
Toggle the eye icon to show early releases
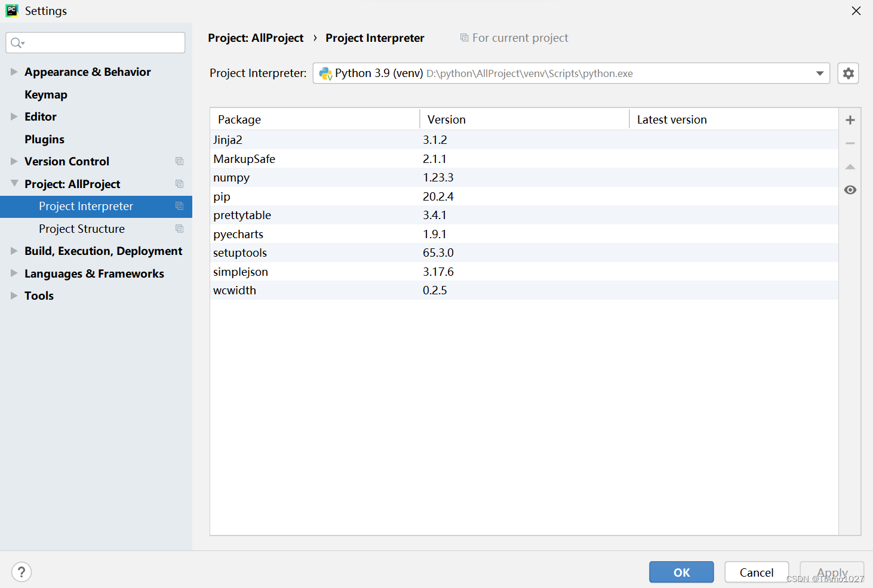[x=850, y=189]
